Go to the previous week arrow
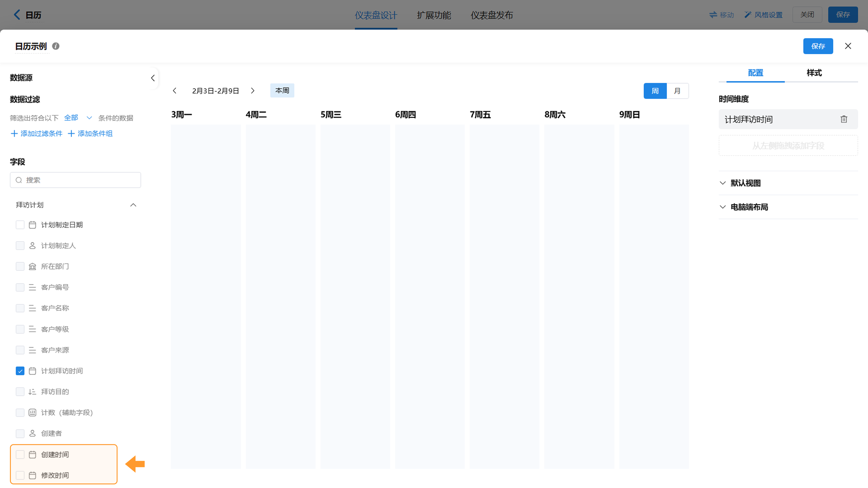This screenshot has height=488, width=868. coord(175,91)
